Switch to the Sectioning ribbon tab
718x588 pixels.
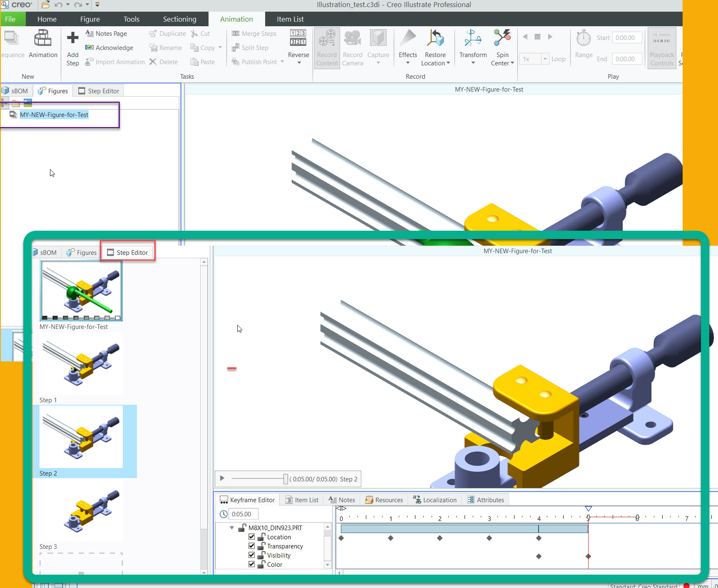pyautogui.click(x=179, y=19)
